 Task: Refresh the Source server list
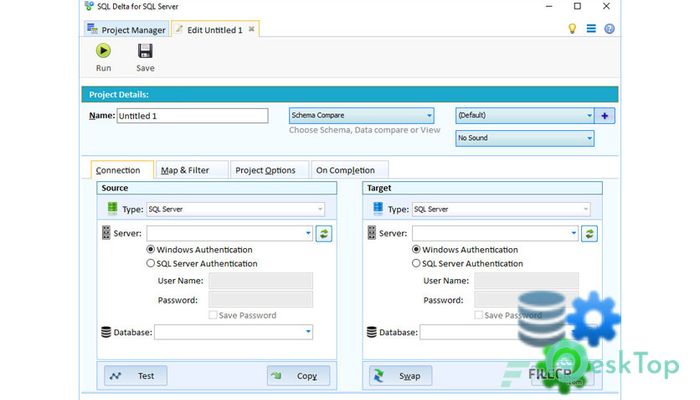pyautogui.click(x=324, y=233)
